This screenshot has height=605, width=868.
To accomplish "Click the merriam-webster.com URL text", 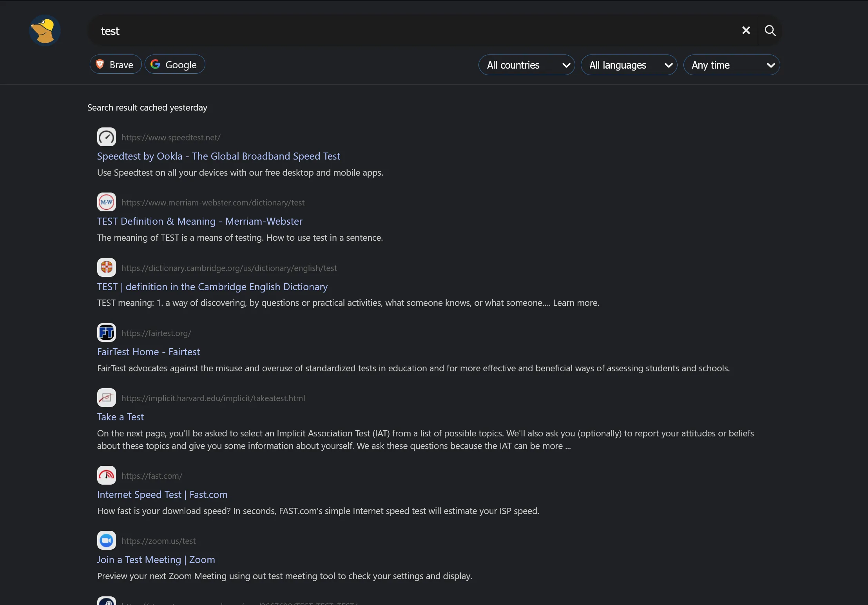I will pos(213,203).
